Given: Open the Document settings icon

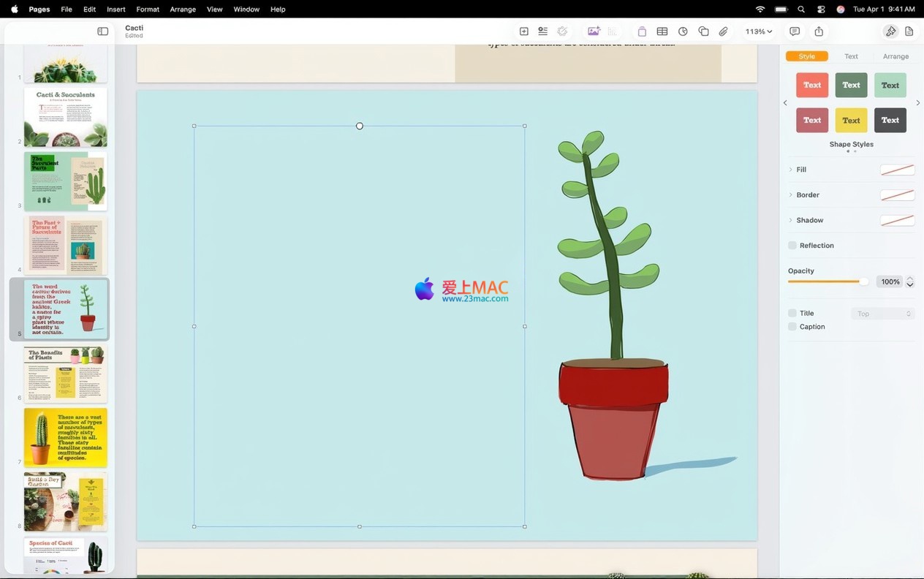Looking at the screenshot, I should 909,31.
